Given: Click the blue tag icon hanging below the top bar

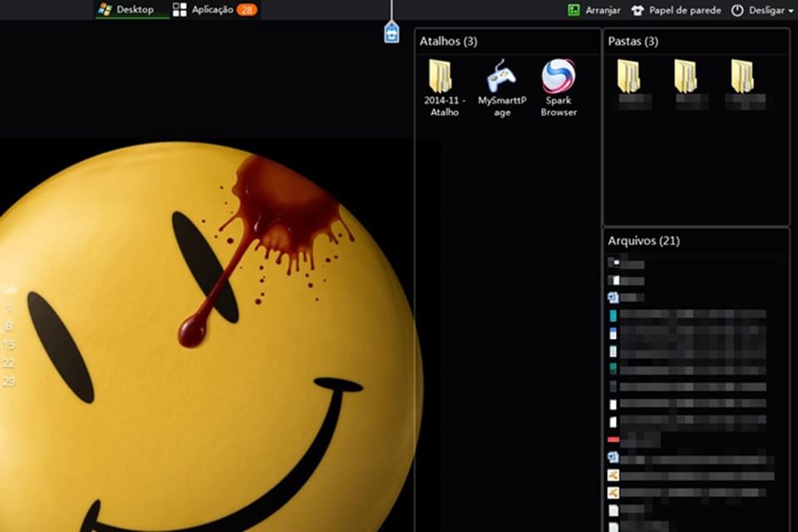Looking at the screenshot, I should coord(392,32).
